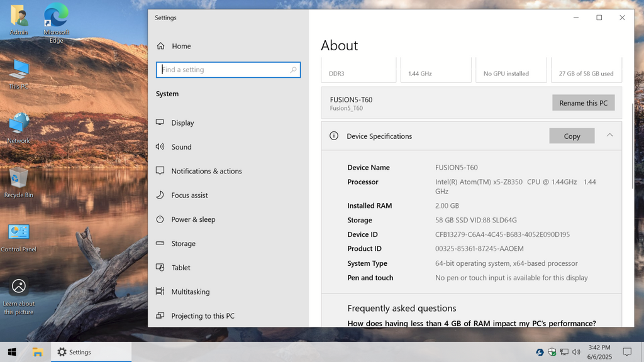Click the Projecting to this PC icon
Image resolution: width=644 pixels, height=362 pixels.
pos(160,315)
